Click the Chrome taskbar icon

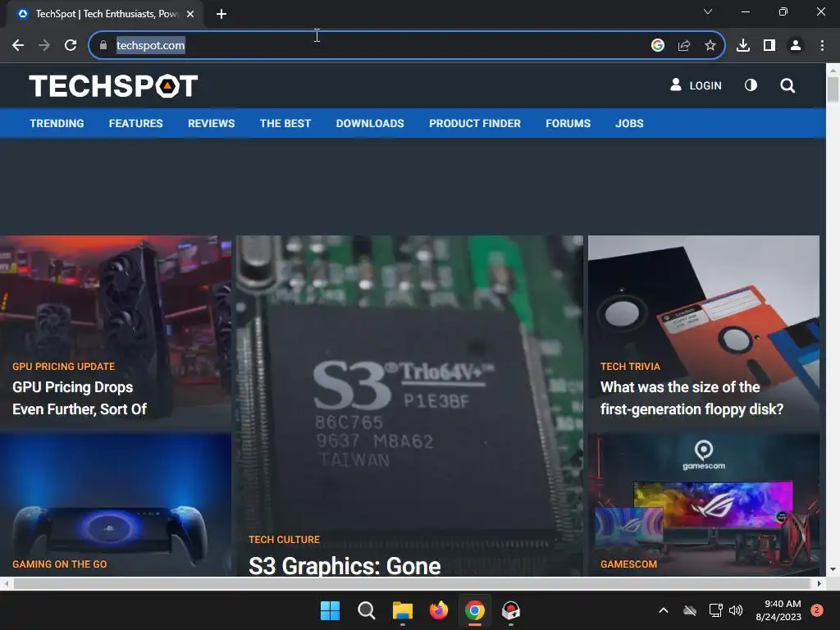[475, 610]
